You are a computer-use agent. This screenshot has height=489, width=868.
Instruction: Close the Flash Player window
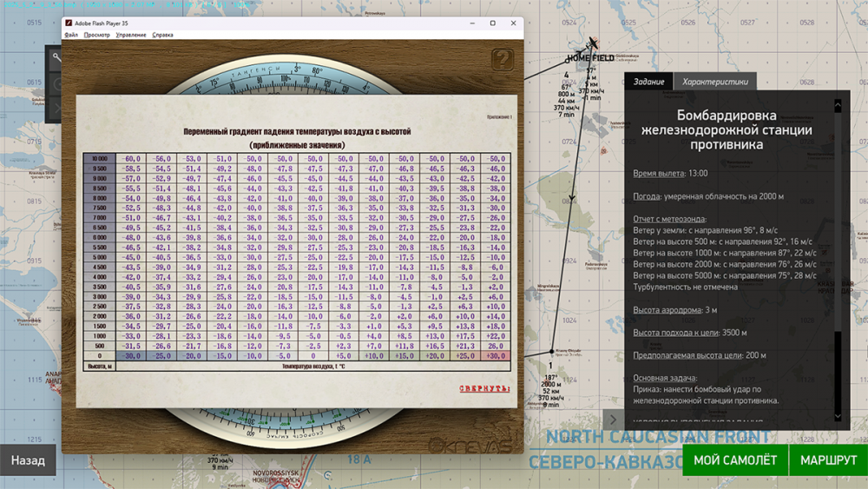click(513, 23)
